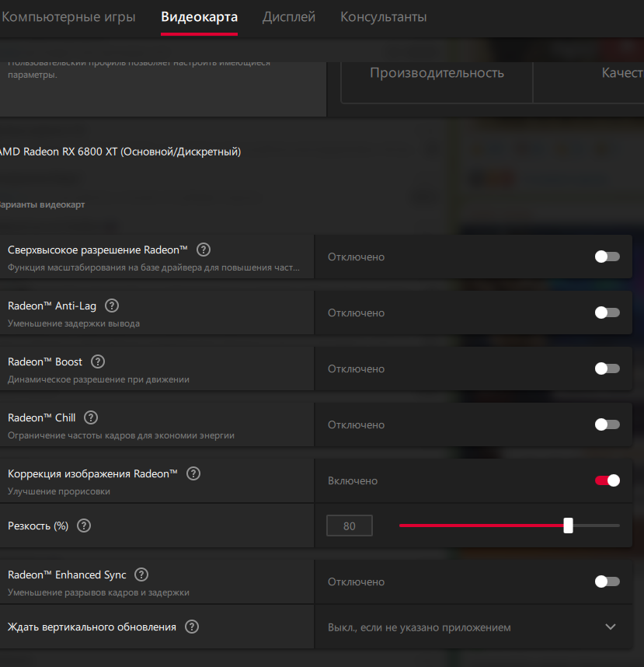Image resolution: width=644 pixels, height=667 pixels.
Task: Turn on Radeon Anti-Lag switch
Action: pyautogui.click(x=607, y=313)
